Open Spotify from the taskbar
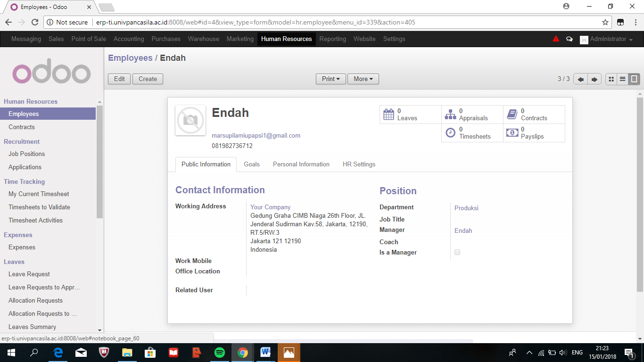This screenshot has width=644, height=362. click(x=219, y=353)
